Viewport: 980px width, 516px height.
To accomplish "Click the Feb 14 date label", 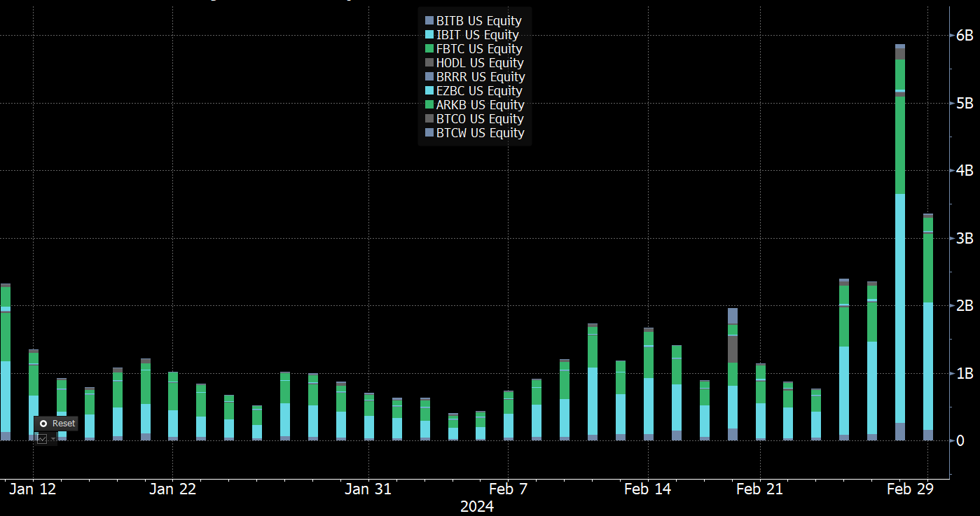I will pos(647,489).
